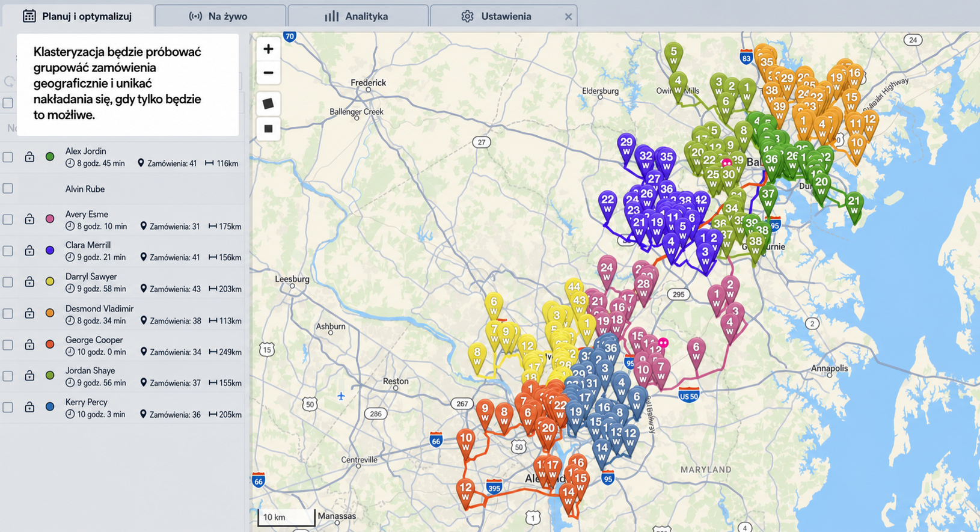Click Clara Merrill's blue color dot
The width and height of the screenshot is (980, 532).
pos(50,251)
